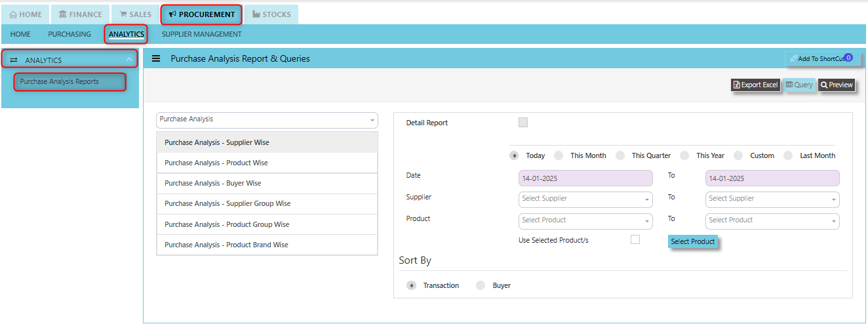
Task: Open the To Select Supplier dropdown
Action: point(772,199)
